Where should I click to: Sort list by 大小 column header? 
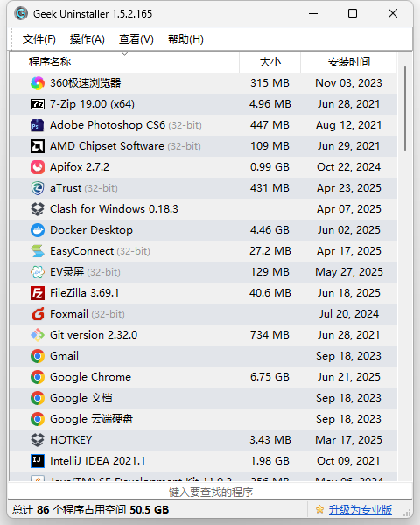pyautogui.click(x=270, y=62)
